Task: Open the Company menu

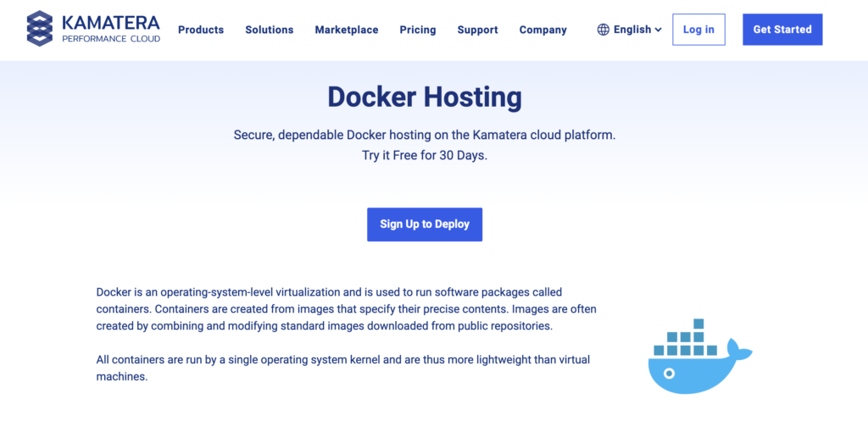Action: pyautogui.click(x=542, y=30)
